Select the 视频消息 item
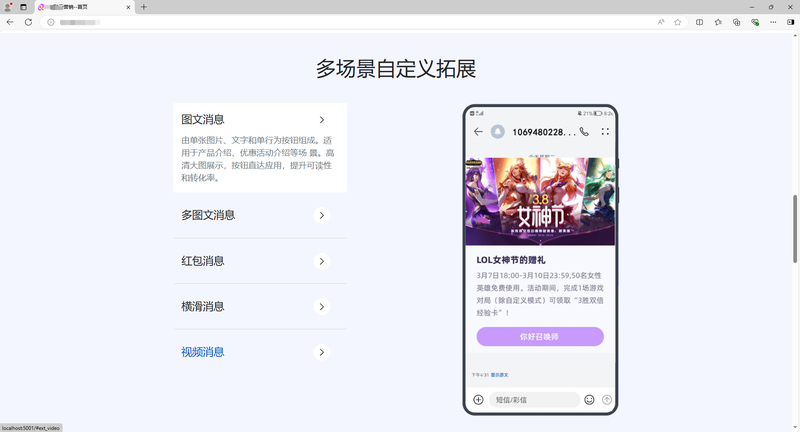800x432 pixels. pos(203,352)
